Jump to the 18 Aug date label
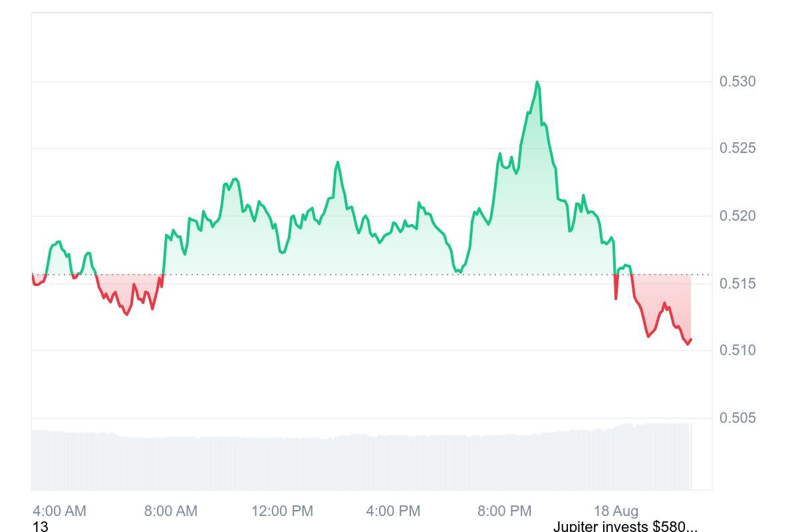This screenshot has width=798, height=532. [x=616, y=511]
